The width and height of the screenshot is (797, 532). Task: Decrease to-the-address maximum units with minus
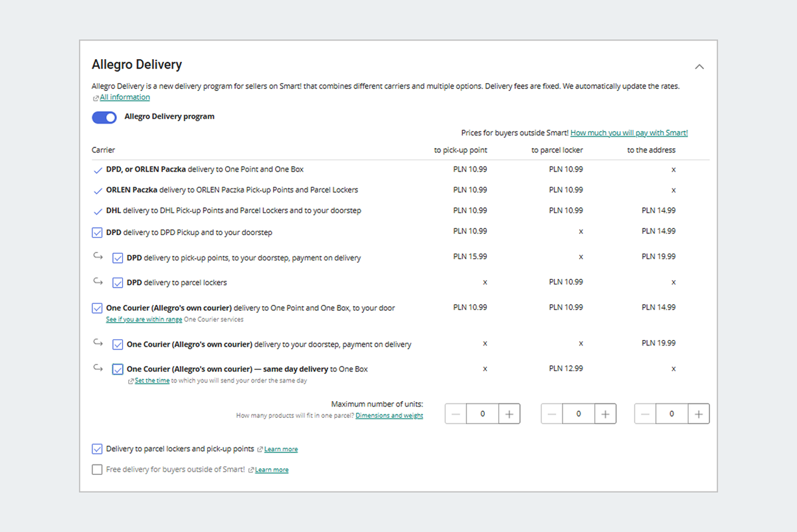pos(645,414)
